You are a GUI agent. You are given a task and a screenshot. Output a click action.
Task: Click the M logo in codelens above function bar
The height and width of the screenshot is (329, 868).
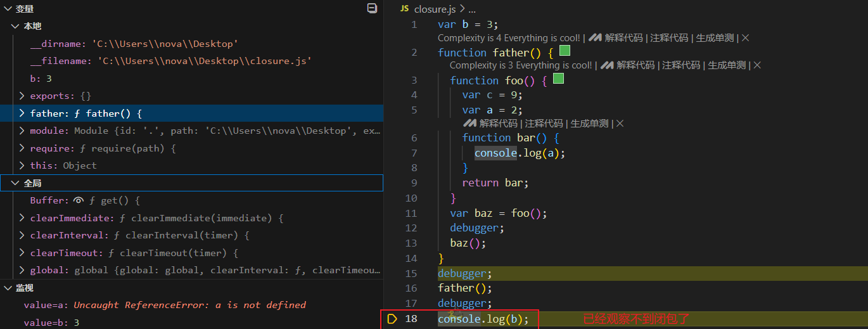(469, 124)
